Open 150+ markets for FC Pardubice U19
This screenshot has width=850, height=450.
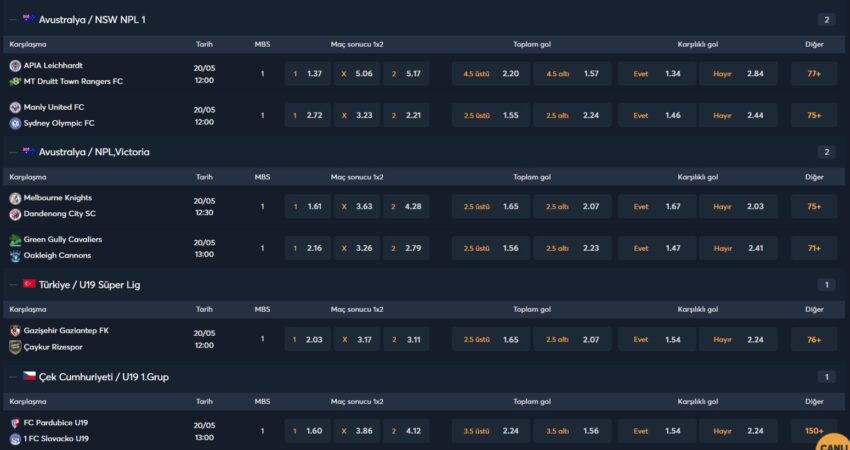[x=814, y=430]
